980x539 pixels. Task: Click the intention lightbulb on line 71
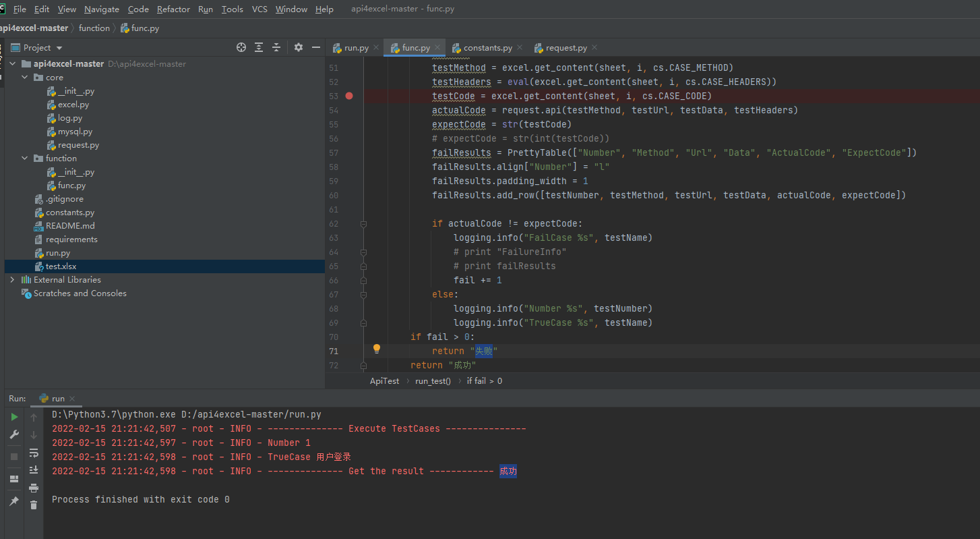click(x=377, y=349)
